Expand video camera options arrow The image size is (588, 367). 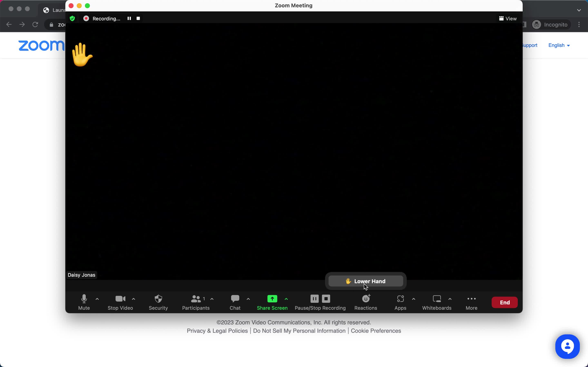tap(133, 299)
